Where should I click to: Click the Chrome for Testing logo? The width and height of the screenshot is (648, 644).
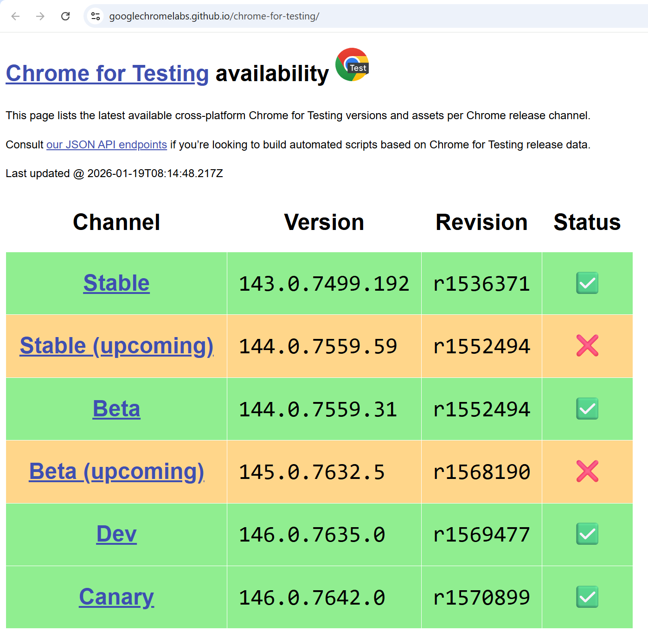(352, 64)
